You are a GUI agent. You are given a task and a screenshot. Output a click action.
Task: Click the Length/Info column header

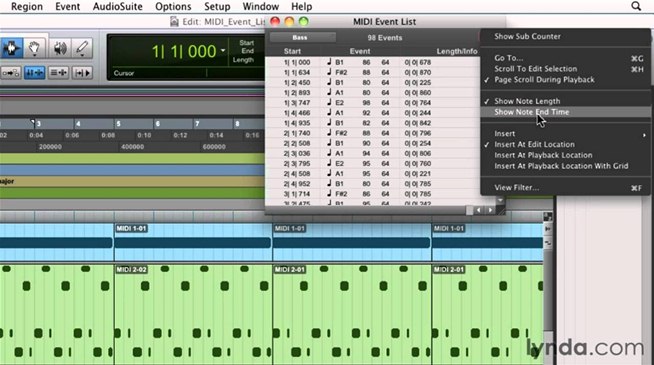457,51
